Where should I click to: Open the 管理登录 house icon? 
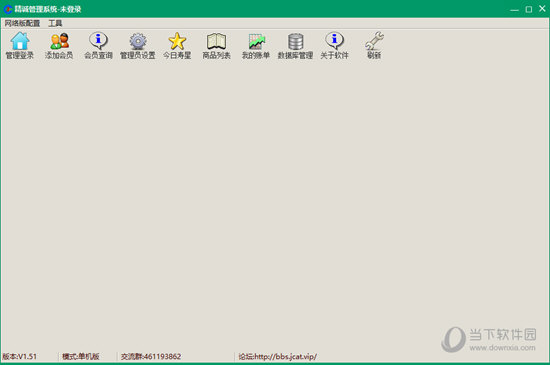[x=20, y=41]
